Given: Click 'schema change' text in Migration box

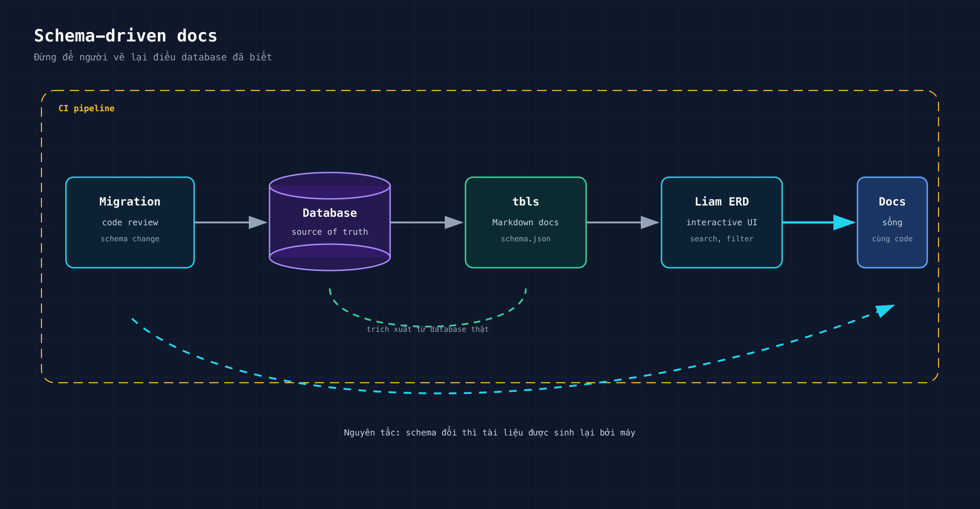Looking at the screenshot, I should click(x=130, y=239).
